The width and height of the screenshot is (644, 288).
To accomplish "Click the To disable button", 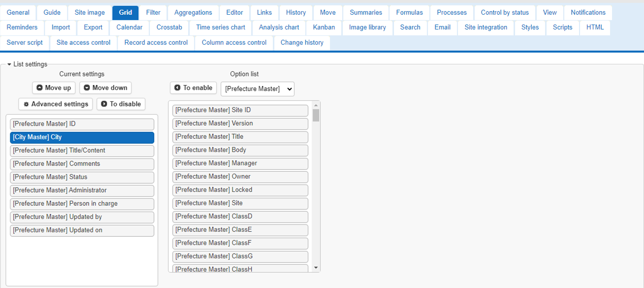I will (x=121, y=104).
